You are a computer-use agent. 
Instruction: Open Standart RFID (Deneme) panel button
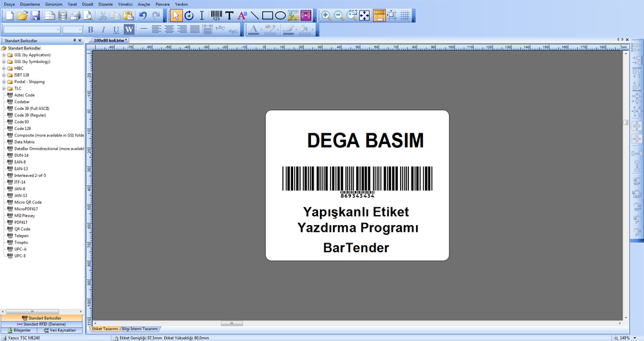[x=41, y=324]
